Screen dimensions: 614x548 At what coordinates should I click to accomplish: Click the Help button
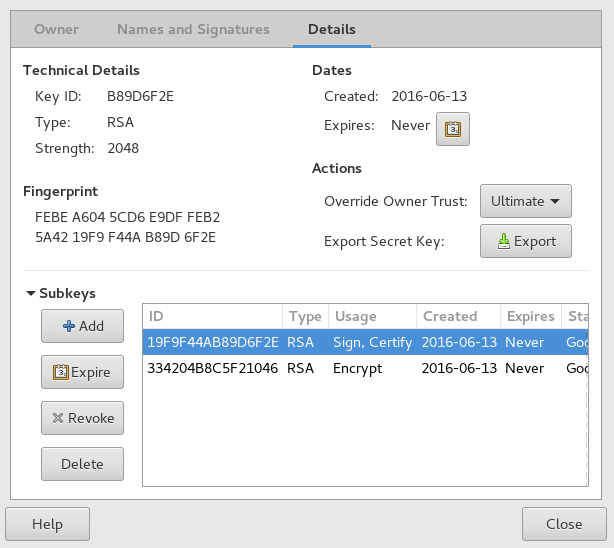click(47, 524)
